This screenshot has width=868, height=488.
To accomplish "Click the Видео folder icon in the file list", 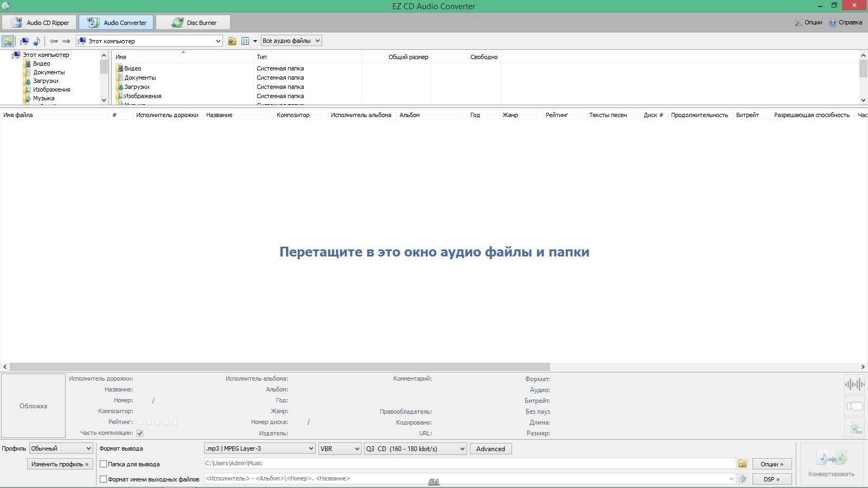I will 119,68.
